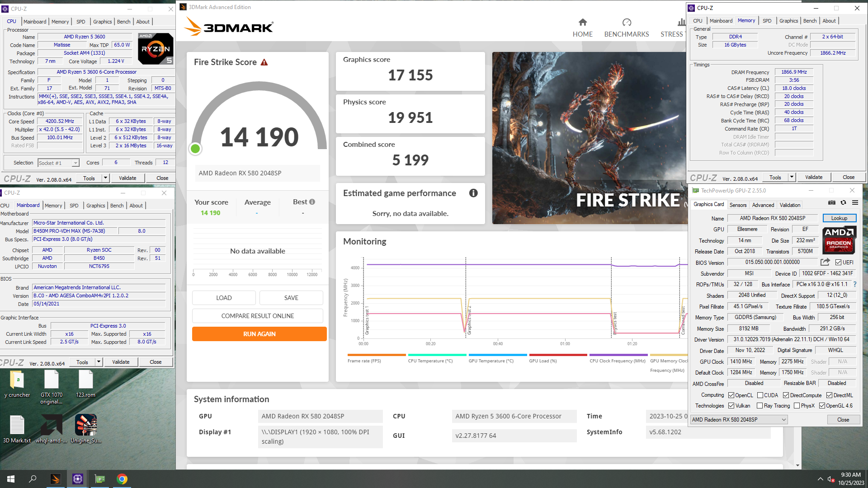The height and width of the screenshot is (488, 868).
Task: Toggle the Ray Tracing checkbox
Action: [x=759, y=405]
